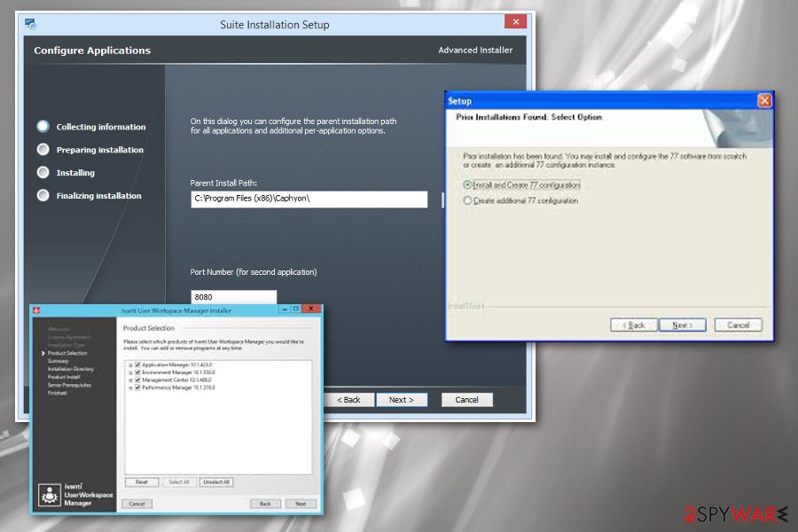Image resolution: width=798 pixels, height=532 pixels.
Task: Click the Port Number field showing 8080
Action: click(233, 297)
